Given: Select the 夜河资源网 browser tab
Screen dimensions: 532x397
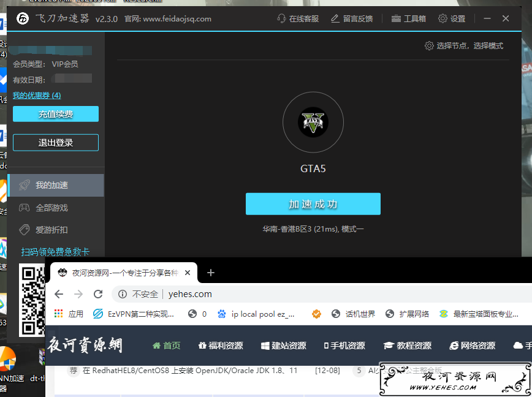Looking at the screenshot, I should (x=124, y=273).
